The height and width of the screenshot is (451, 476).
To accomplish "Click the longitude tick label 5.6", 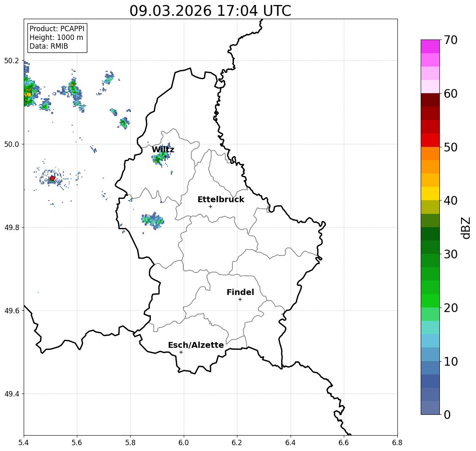I will point(77,443).
